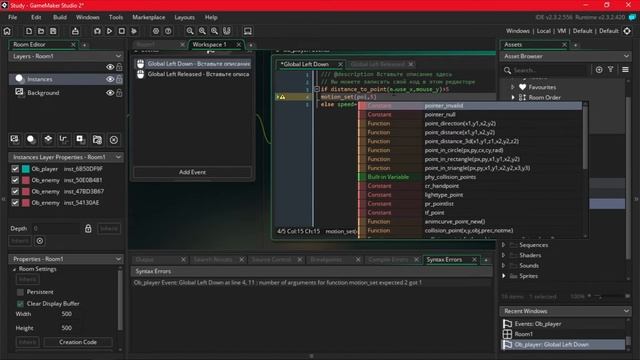Viewport: 640px width, 360px height.
Task: Run the game with the play icon
Action: tap(109, 31)
